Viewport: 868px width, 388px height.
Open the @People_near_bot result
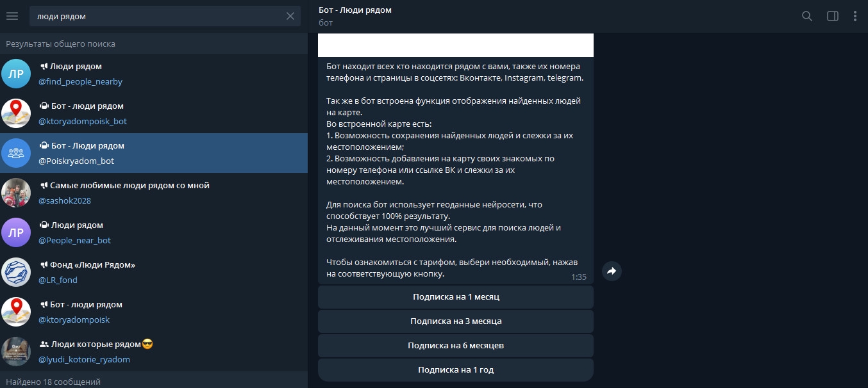click(x=154, y=232)
